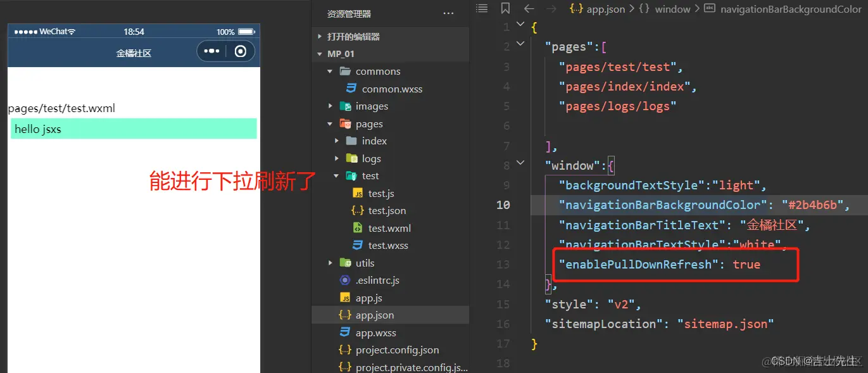Click the enablePullDownRefresh true value

(746, 264)
